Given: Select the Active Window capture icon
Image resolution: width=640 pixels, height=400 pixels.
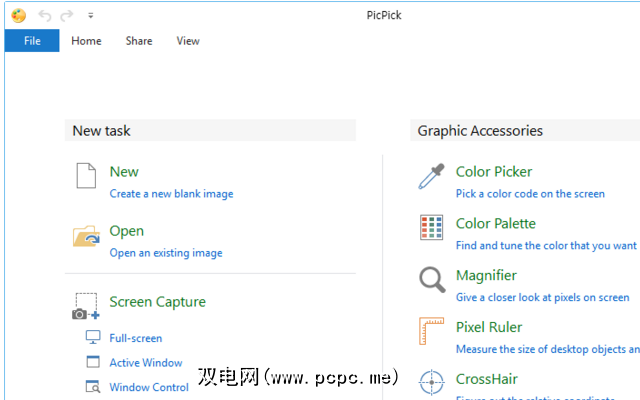Looking at the screenshot, I should [x=93, y=362].
